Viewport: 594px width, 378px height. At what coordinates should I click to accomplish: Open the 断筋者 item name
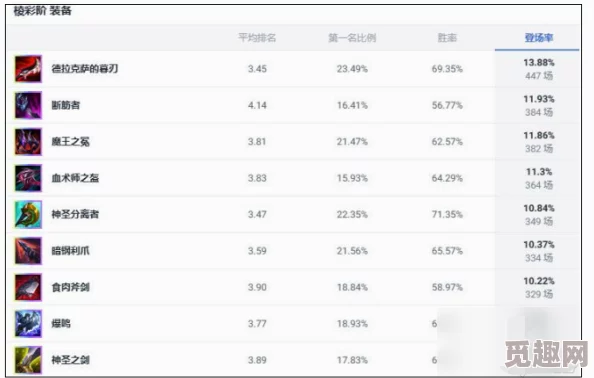point(66,105)
